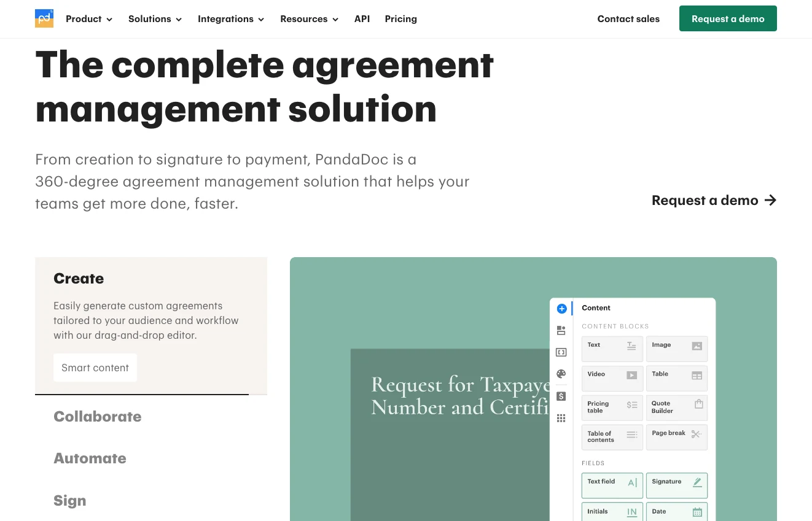
Task: Select the Create tab
Action: tap(79, 279)
